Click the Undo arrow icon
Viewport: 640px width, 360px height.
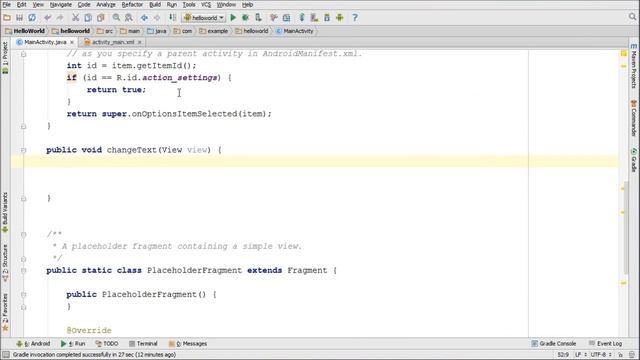click(x=48, y=18)
